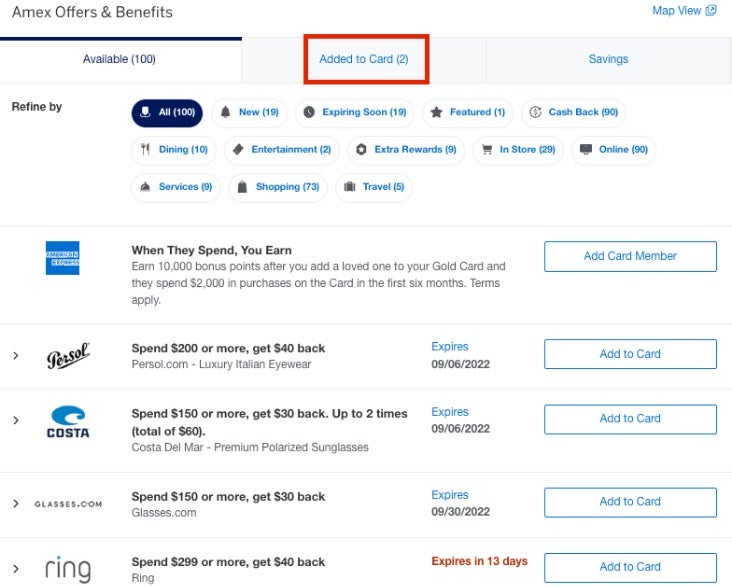732x587 pixels.
Task: Click the Costa brand logo
Action: (x=68, y=422)
